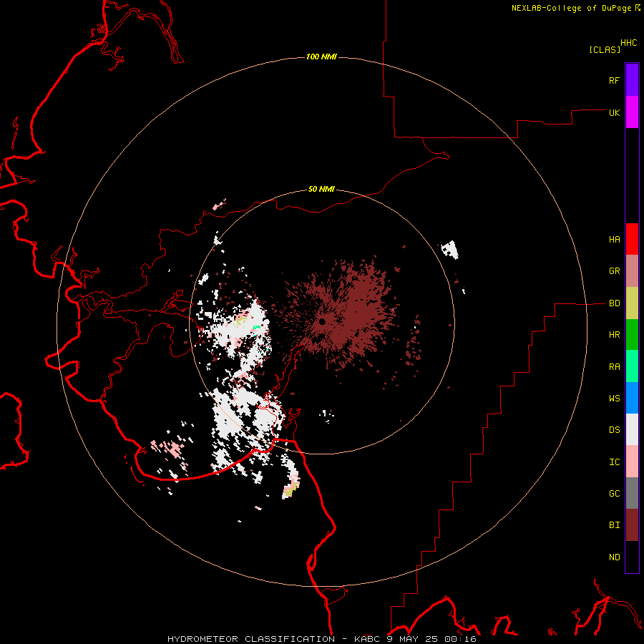Click the HR green legend swatch
The width and height of the screenshot is (644, 644).
click(x=632, y=335)
